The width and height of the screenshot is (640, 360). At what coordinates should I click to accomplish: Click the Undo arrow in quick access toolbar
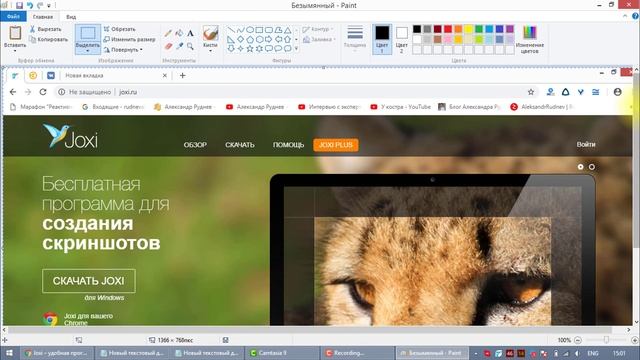(30, 5)
